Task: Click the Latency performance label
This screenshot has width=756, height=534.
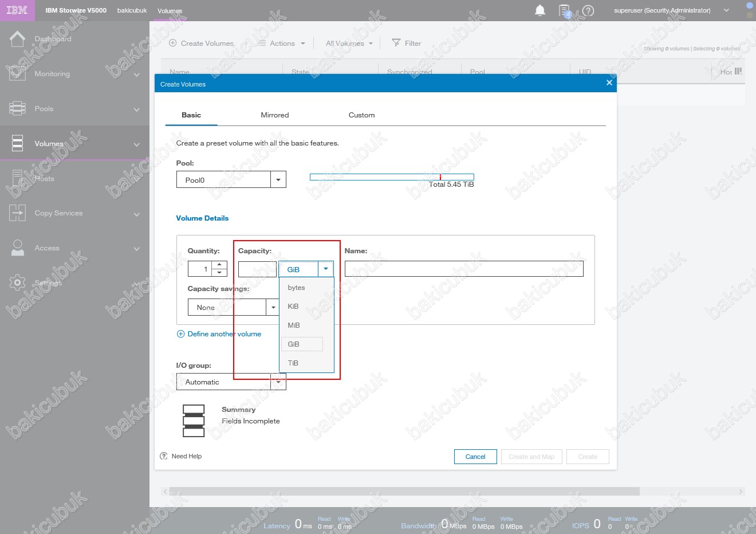Action: click(277, 525)
